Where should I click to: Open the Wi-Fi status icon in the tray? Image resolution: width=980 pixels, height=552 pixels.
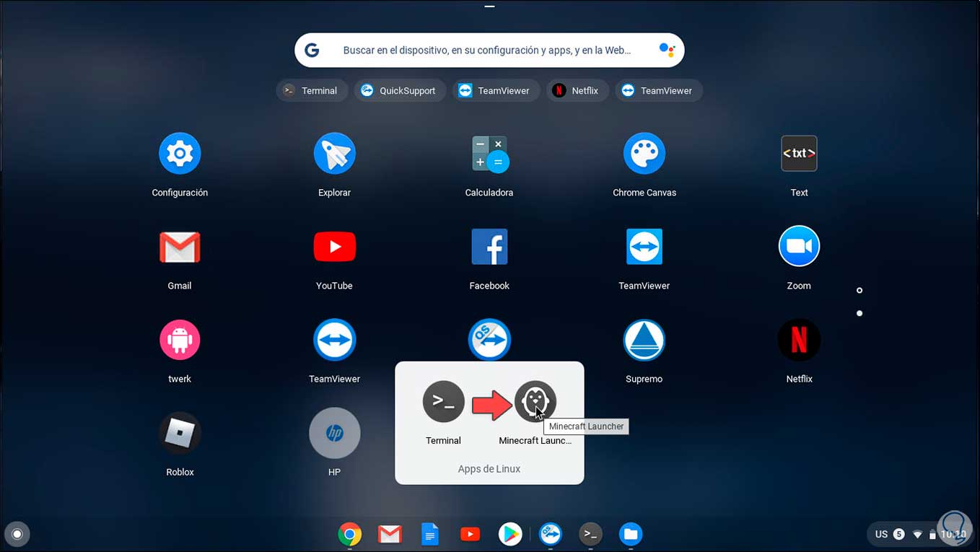tap(917, 535)
